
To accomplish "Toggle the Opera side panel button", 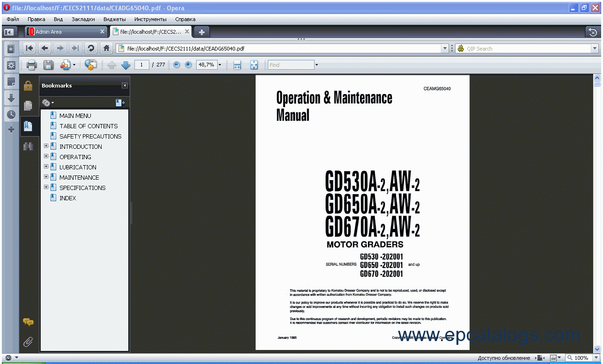I will 8,32.
